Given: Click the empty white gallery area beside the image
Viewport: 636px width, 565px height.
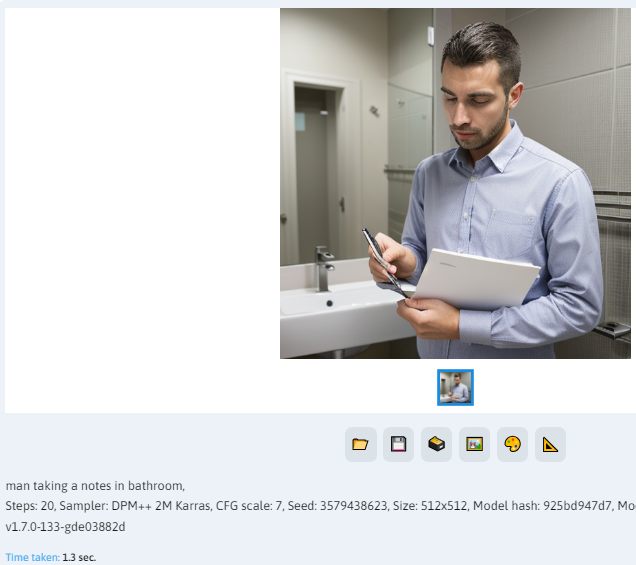Looking at the screenshot, I should click(x=142, y=203).
